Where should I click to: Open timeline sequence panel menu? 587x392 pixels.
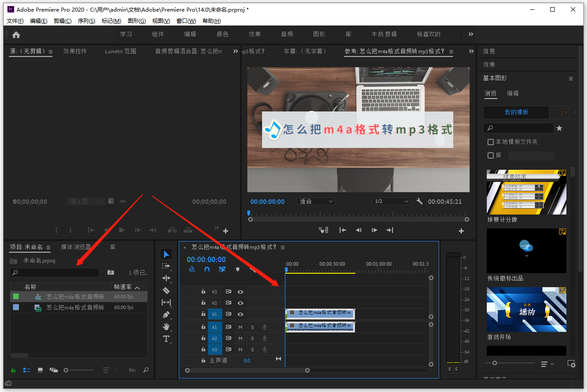pos(283,247)
